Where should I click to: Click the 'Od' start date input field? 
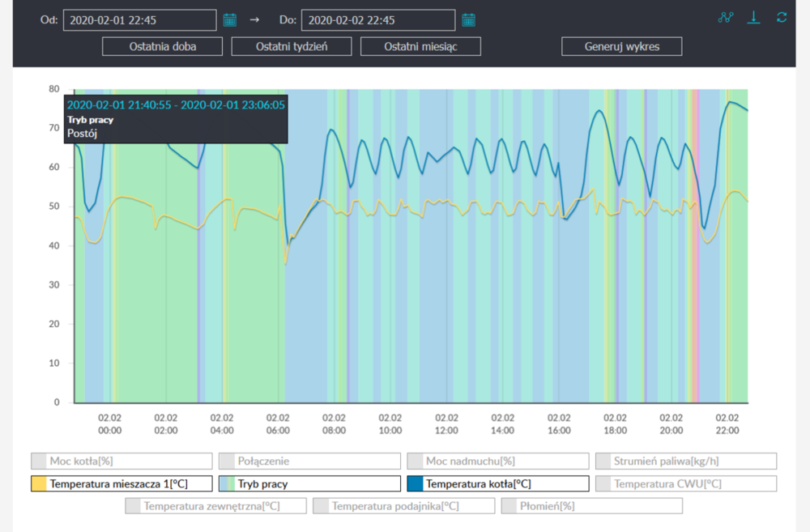pyautogui.click(x=139, y=20)
